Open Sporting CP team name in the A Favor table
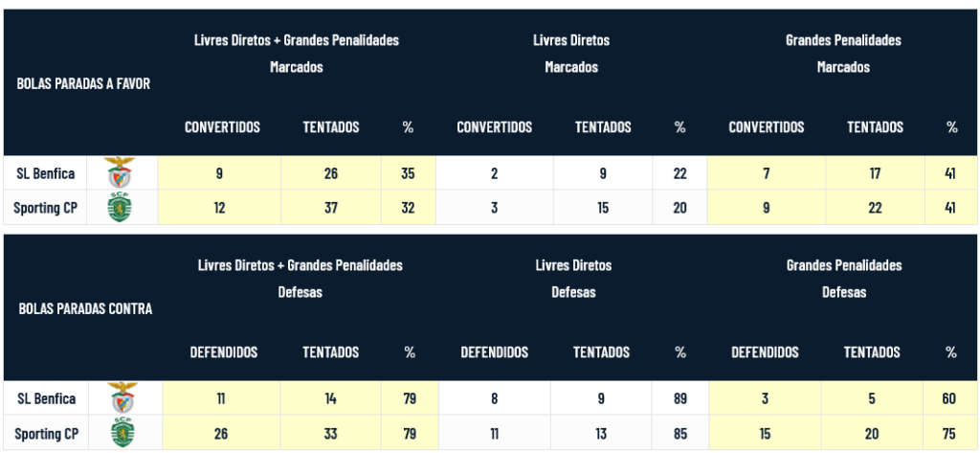 click(x=47, y=208)
